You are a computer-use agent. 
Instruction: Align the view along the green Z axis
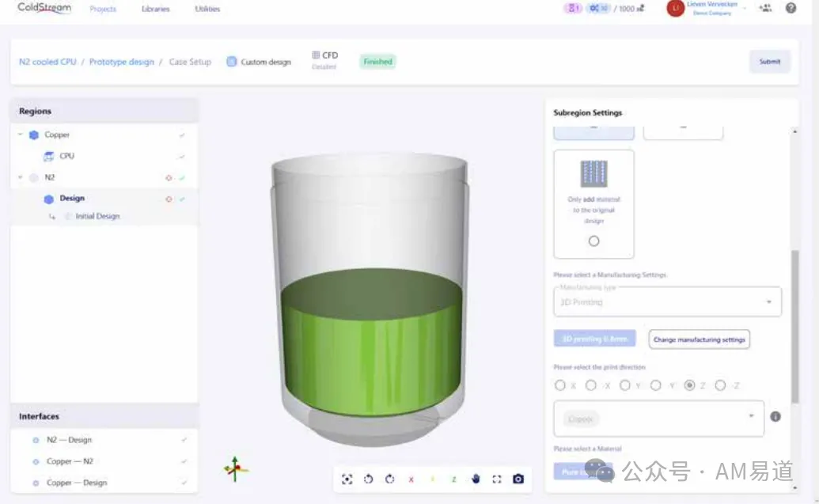pos(454,479)
